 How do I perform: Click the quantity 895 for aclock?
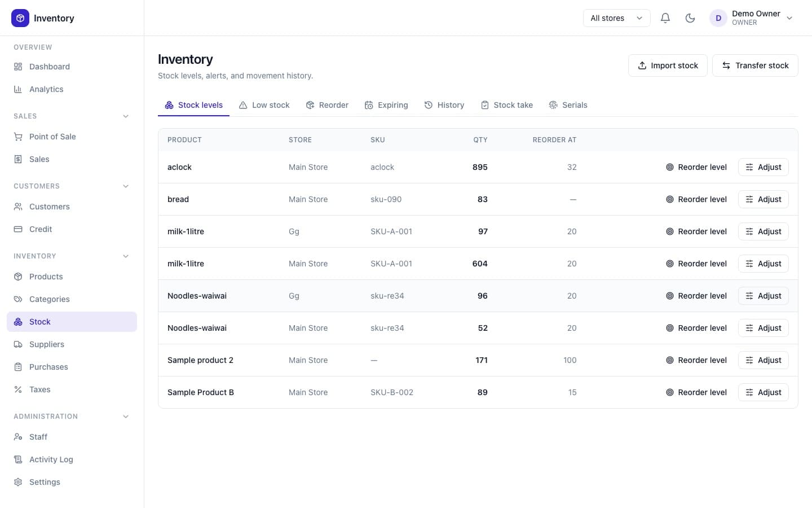[x=480, y=167]
